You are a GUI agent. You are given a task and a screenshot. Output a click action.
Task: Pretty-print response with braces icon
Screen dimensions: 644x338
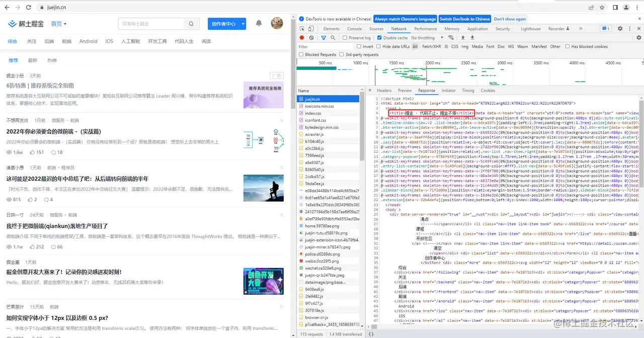point(371,334)
